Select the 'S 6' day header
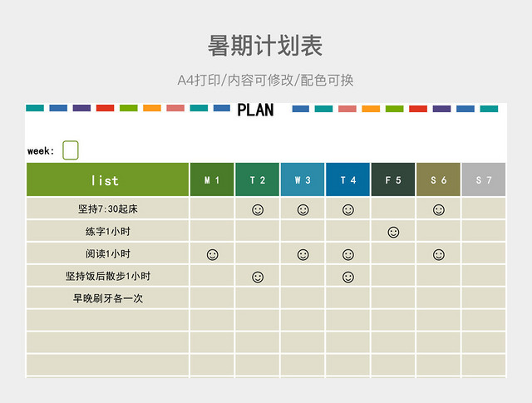 click(438, 179)
